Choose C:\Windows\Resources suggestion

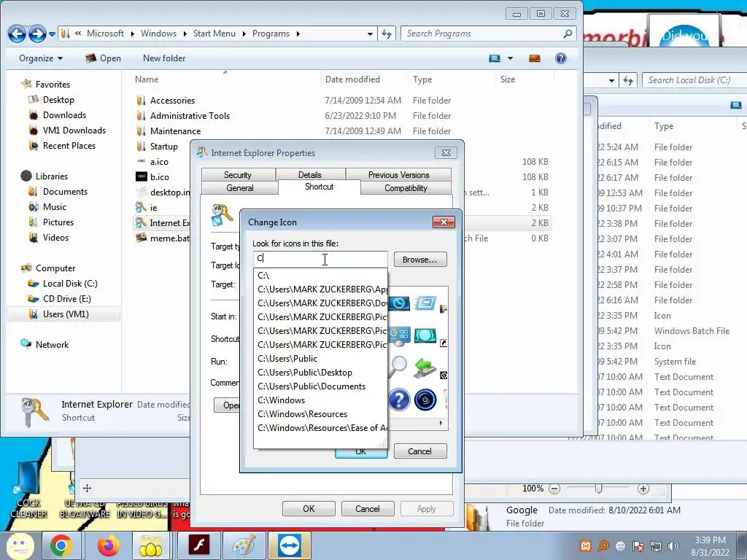pos(320,414)
